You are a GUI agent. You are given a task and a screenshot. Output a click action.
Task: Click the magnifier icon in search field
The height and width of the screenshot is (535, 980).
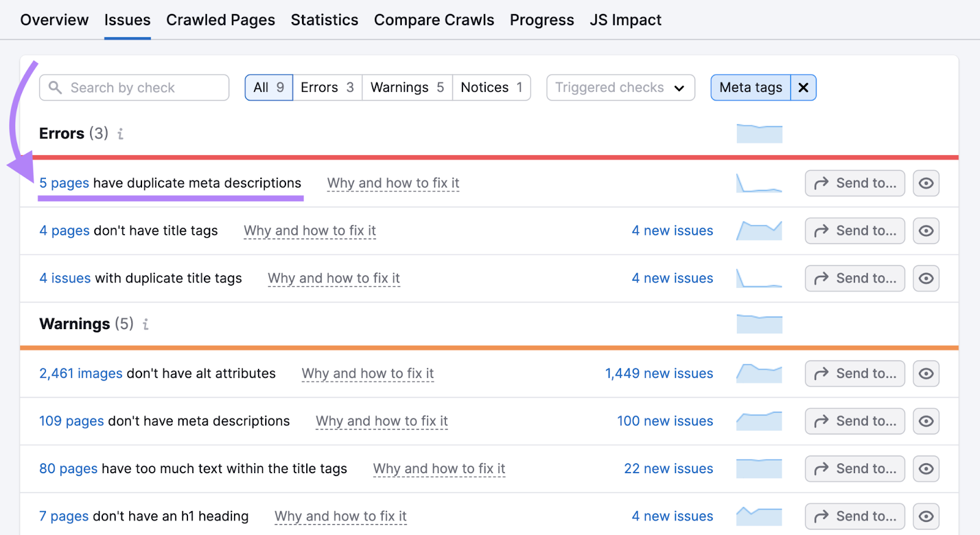pos(55,88)
